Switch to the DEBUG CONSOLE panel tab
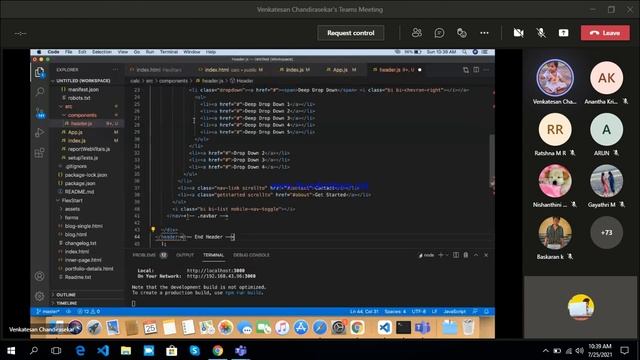Image resolution: width=640 pixels, height=360 pixels. (251, 255)
